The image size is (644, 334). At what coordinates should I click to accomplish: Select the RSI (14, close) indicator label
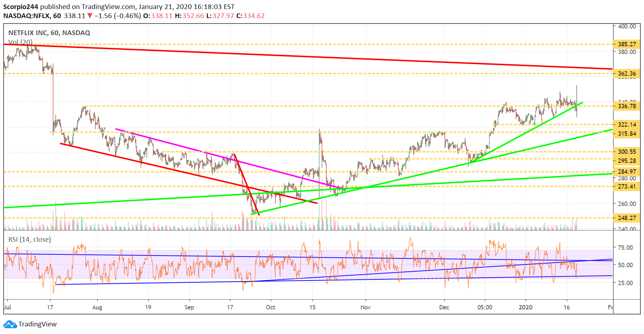tap(30, 240)
